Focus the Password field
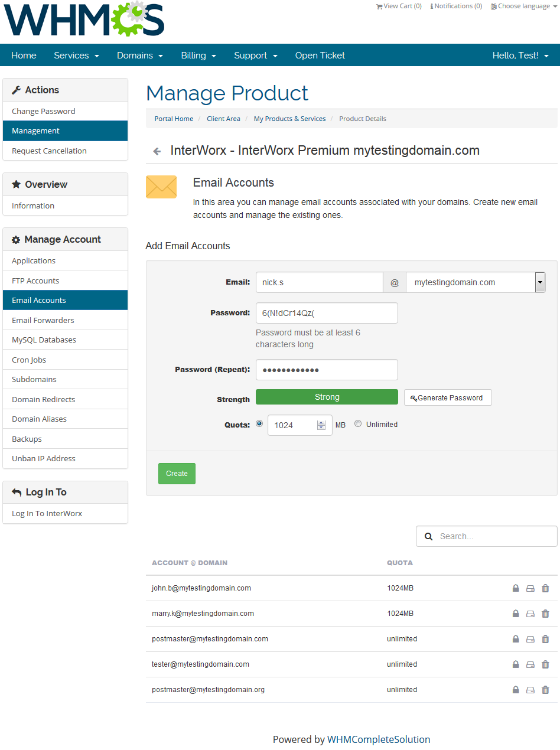 tap(327, 313)
